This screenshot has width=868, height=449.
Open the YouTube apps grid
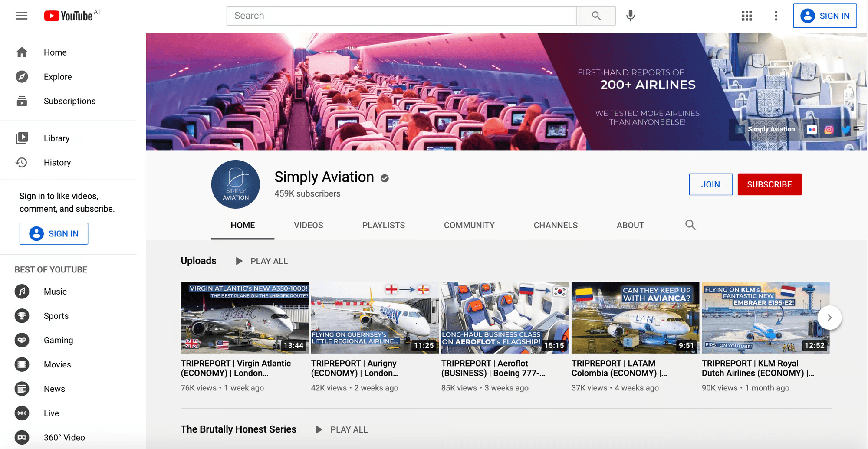746,16
